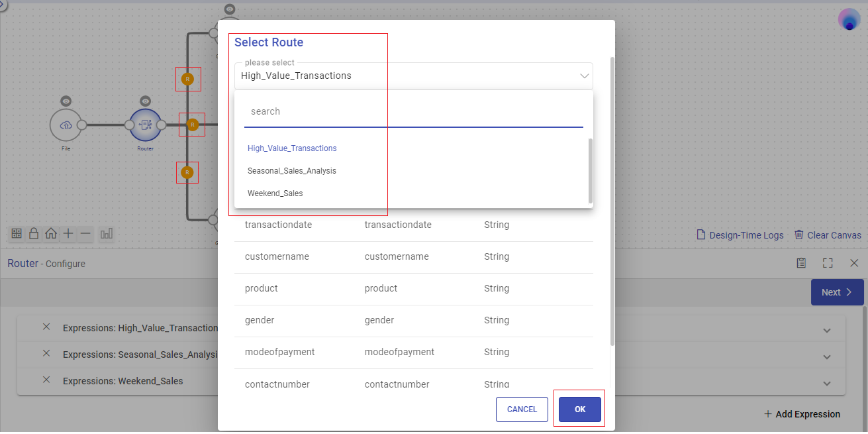
Task: Click the dropdown list scrollbar
Action: pyautogui.click(x=591, y=170)
